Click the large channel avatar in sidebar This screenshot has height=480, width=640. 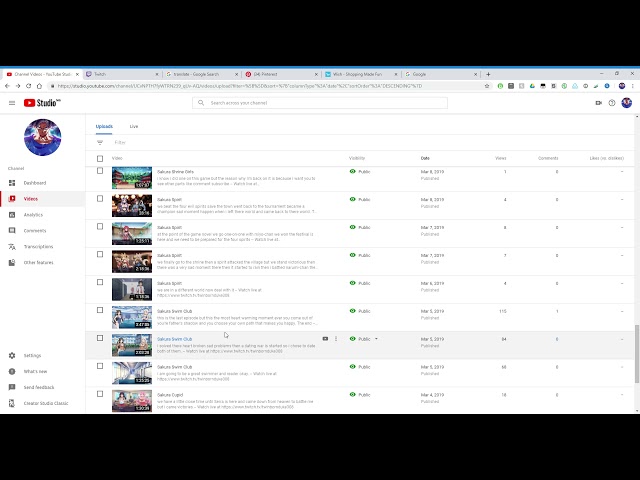point(42,137)
